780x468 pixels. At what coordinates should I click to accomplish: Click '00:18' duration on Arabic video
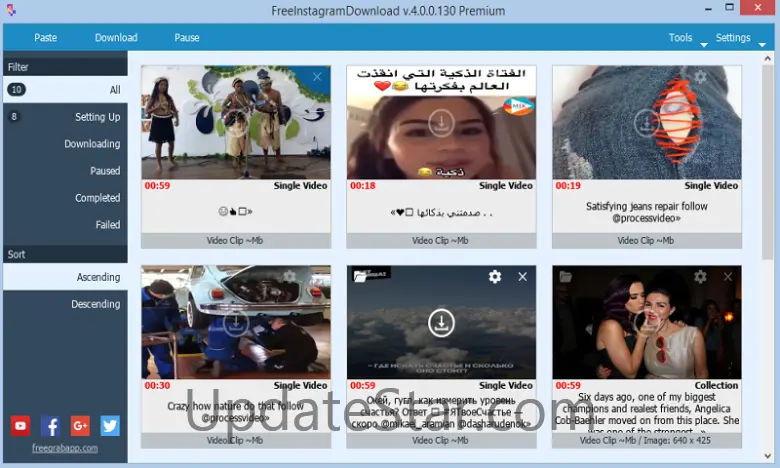coord(362,186)
